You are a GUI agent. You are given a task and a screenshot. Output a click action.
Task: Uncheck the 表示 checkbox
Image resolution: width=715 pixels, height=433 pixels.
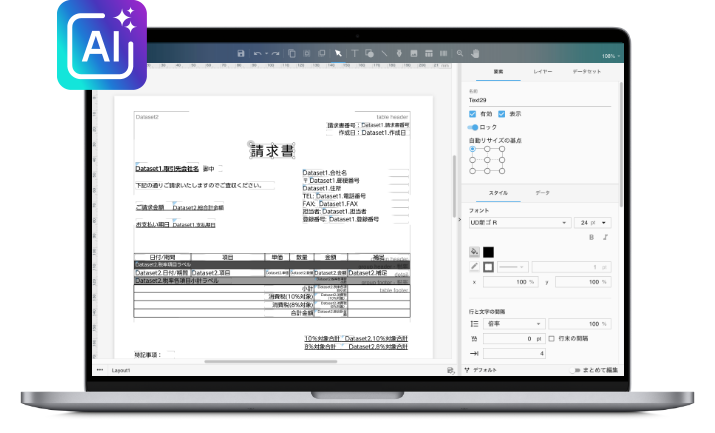(502, 114)
